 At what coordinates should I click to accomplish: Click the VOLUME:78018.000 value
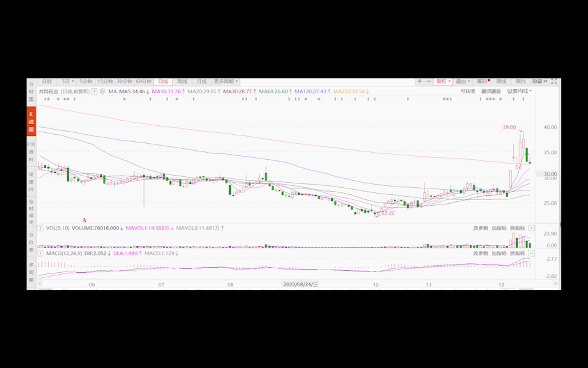95,228
